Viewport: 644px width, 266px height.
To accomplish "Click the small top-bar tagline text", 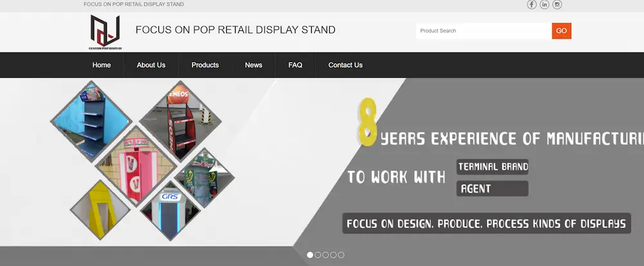I will 134,5.
